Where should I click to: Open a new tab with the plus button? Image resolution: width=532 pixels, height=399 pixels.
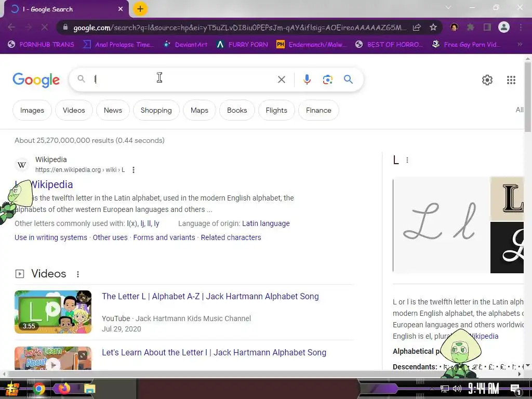(140, 9)
